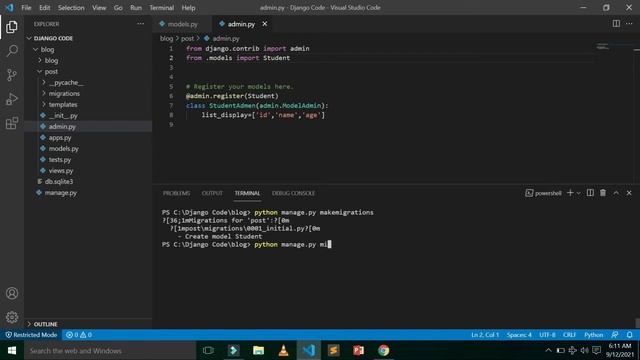Select language mode Python in status bar
The width and height of the screenshot is (640, 360).
593,335
